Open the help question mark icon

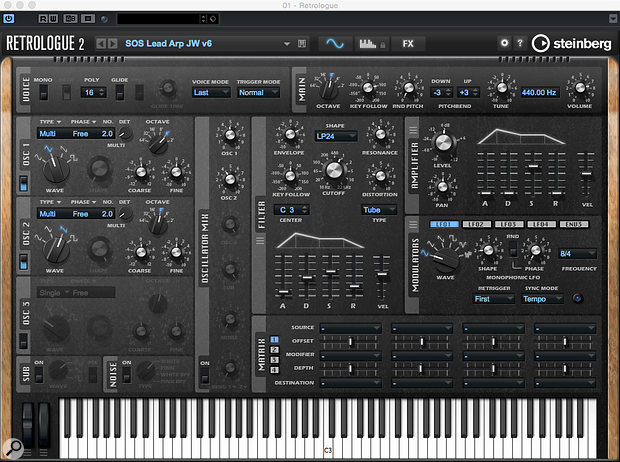[520, 43]
